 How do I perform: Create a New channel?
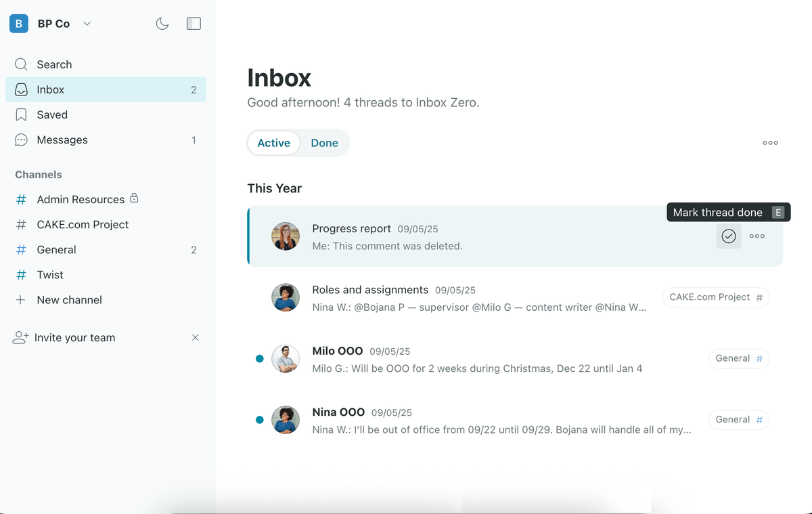click(69, 300)
